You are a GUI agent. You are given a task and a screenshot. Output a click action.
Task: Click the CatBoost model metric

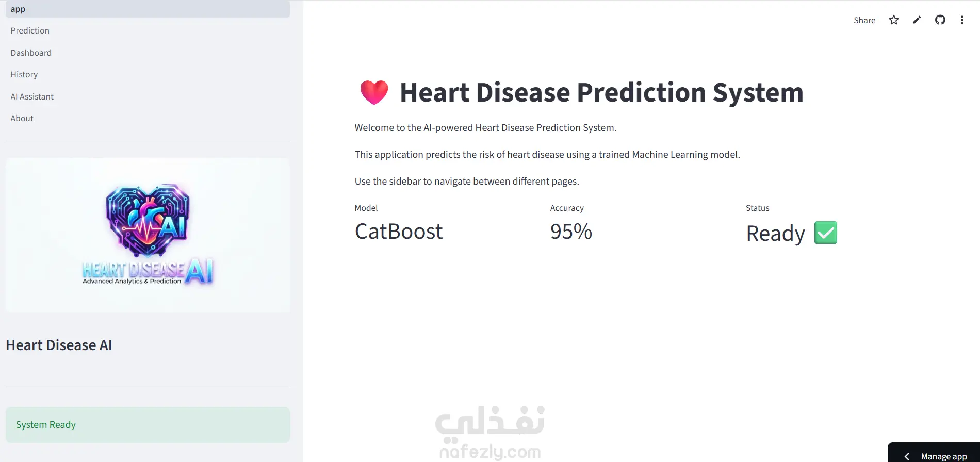pos(399,232)
